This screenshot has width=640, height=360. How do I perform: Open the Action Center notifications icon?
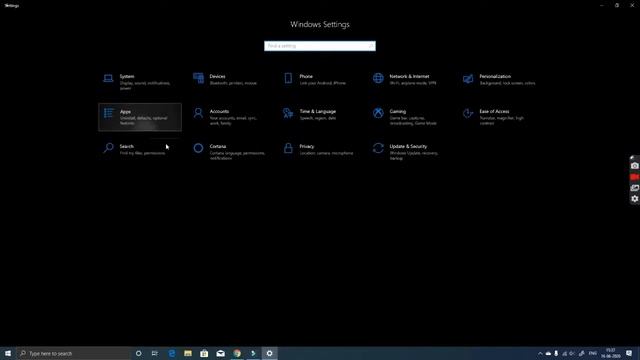(629, 353)
